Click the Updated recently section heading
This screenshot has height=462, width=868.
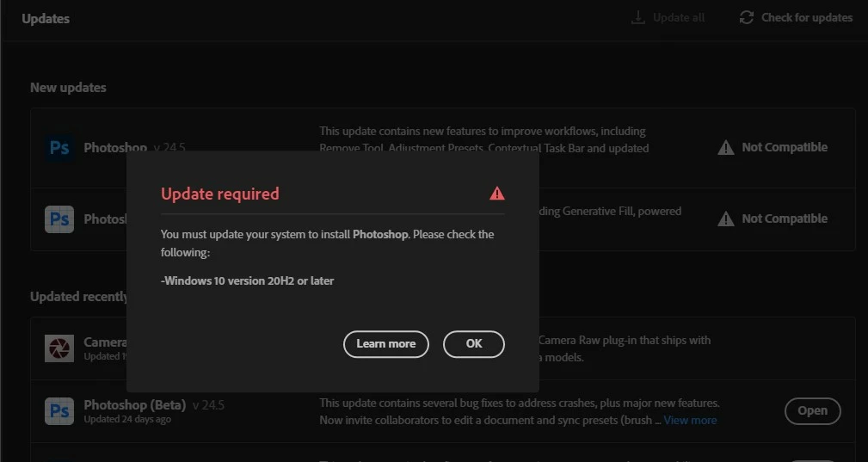[x=78, y=297]
